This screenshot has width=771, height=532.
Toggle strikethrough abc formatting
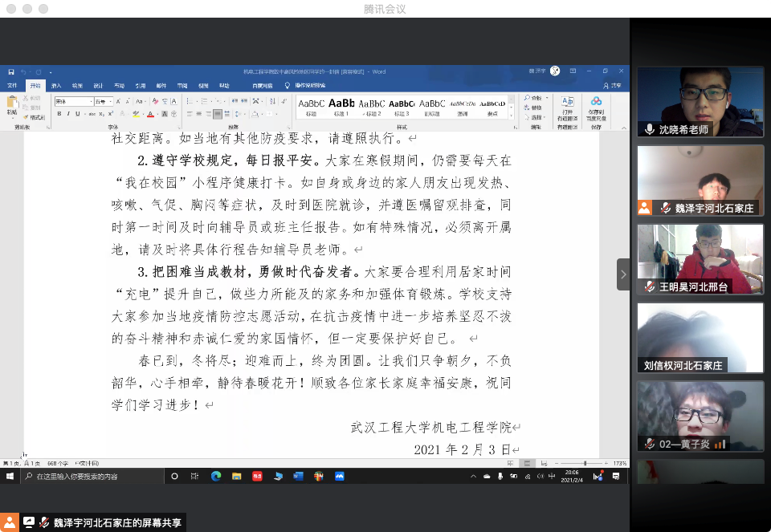click(x=90, y=115)
